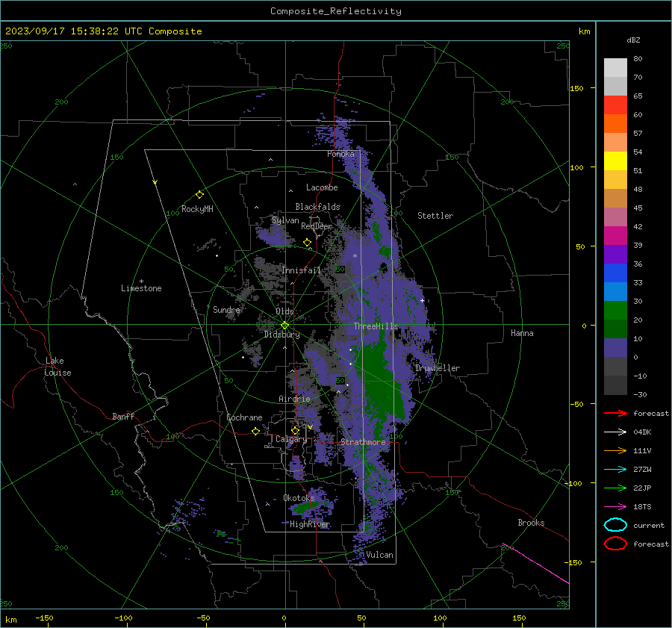Image resolution: width=672 pixels, height=628 pixels.
Task: Select the magenta swatch in dBZ scale
Action: pyautogui.click(x=615, y=235)
